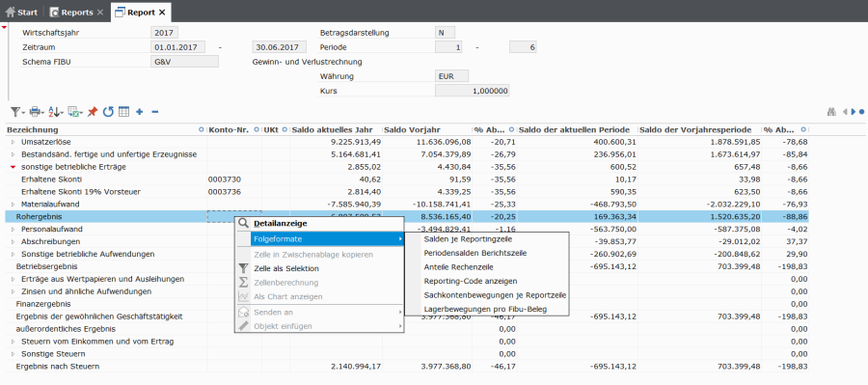The image size is (868, 385).
Task: Click the Excel export toolbar icon
Action: (x=75, y=112)
